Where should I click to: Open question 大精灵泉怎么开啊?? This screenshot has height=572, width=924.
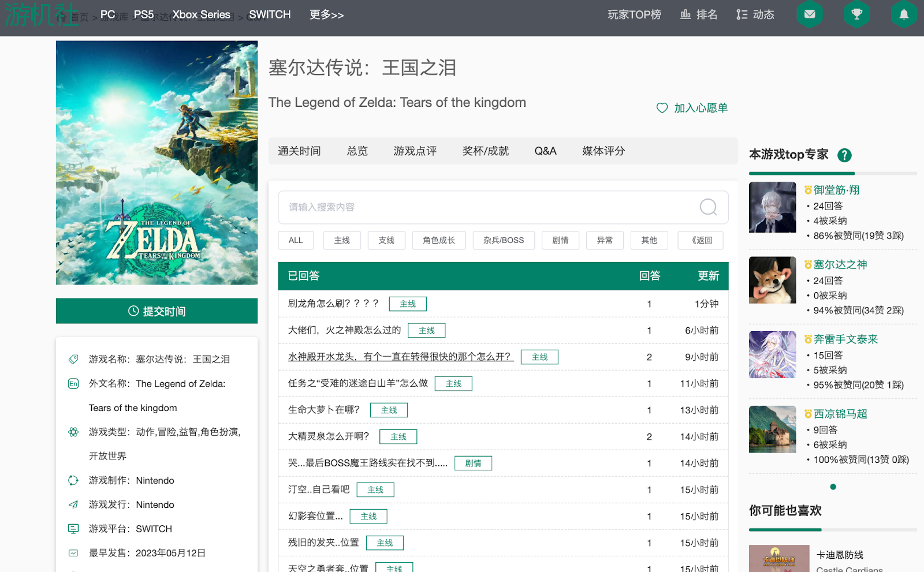coord(329,436)
